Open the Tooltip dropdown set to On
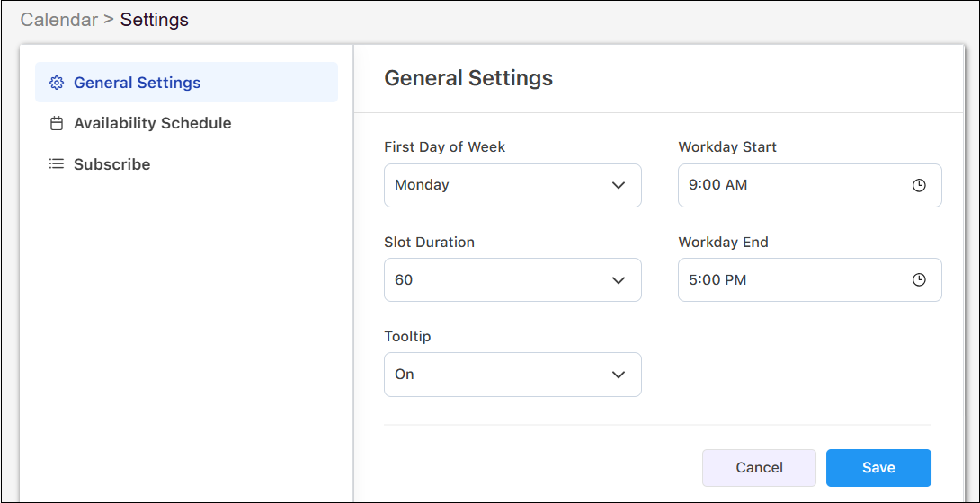The width and height of the screenshot is (980, 503). point(512,375)
